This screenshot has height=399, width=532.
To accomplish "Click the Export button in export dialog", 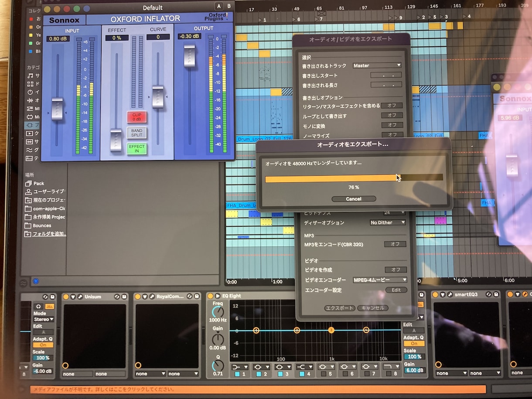I will tap(340, 308).
